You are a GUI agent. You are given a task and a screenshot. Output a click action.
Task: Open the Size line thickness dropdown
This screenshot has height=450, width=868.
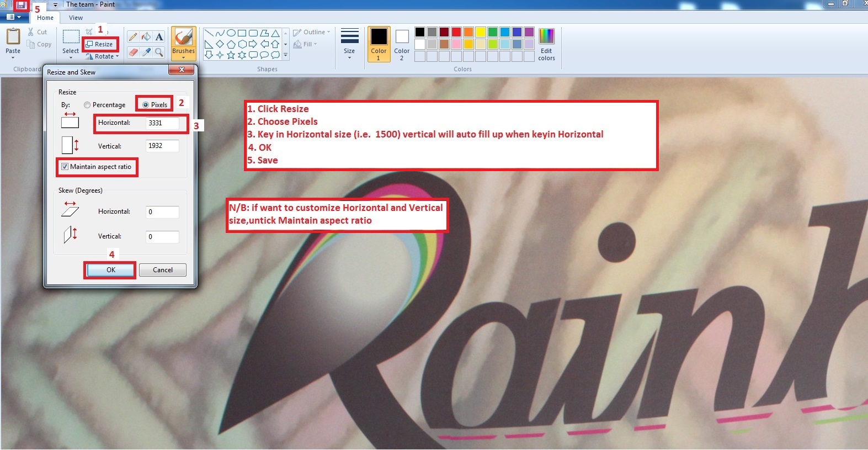349,44
